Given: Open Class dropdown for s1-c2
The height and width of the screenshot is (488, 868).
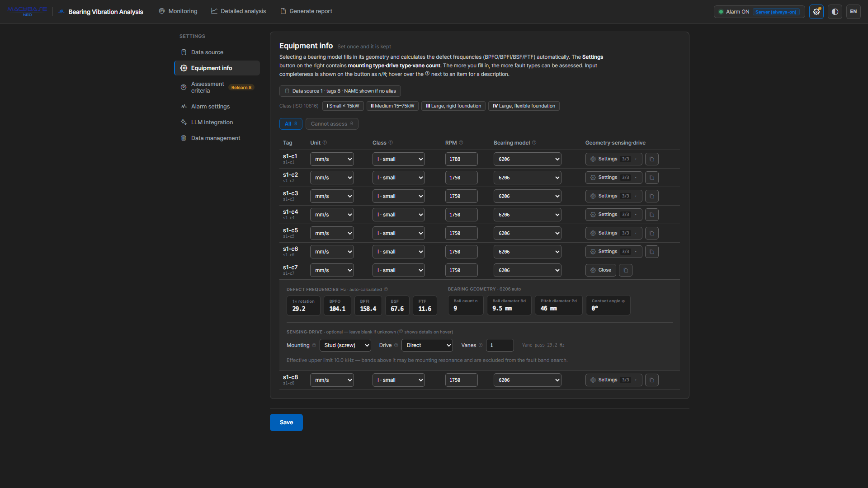Looking at the screenshot, I should (x=398, y=178).
